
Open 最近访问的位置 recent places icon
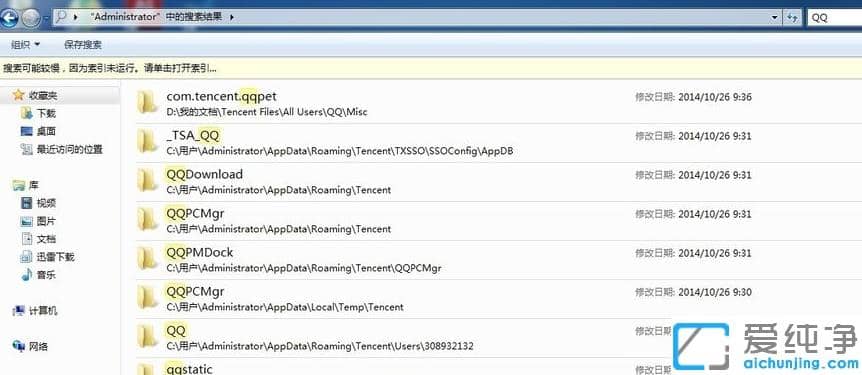point(26,149)
